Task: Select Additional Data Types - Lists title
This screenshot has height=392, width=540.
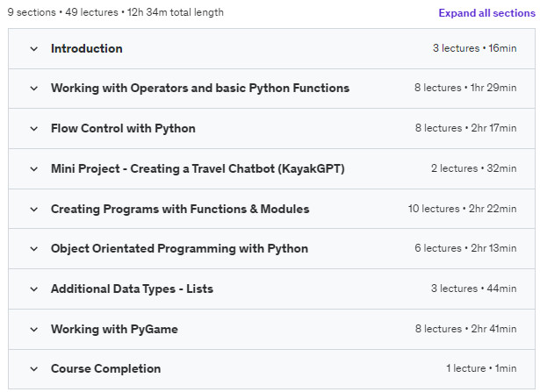Action: click(x=132, y=289)
